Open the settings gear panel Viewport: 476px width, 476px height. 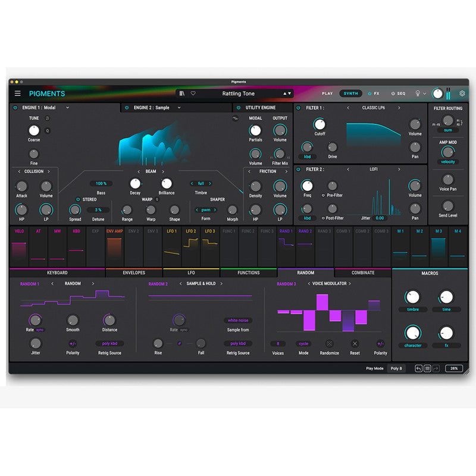pos(462,93)
